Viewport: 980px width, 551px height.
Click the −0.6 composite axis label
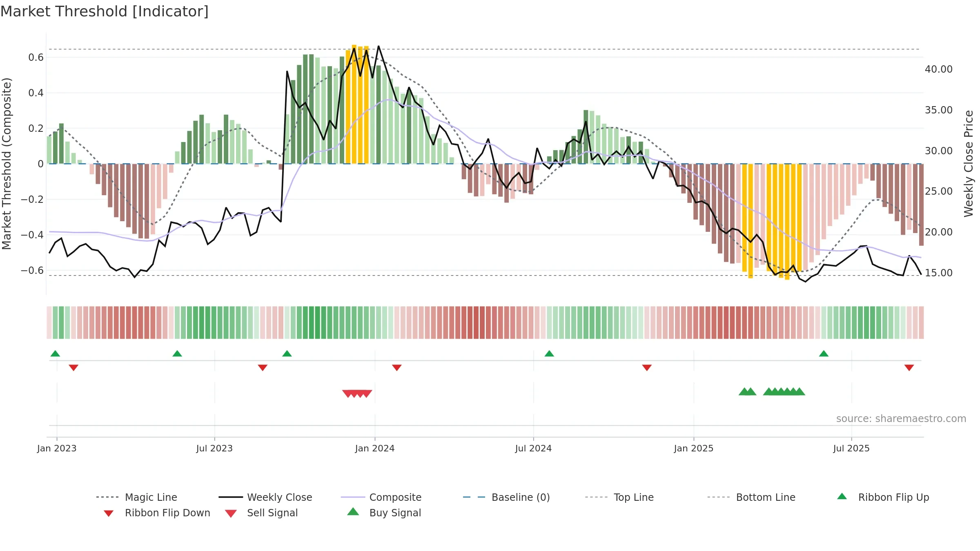pyautogui.click(x=32, y=271)
